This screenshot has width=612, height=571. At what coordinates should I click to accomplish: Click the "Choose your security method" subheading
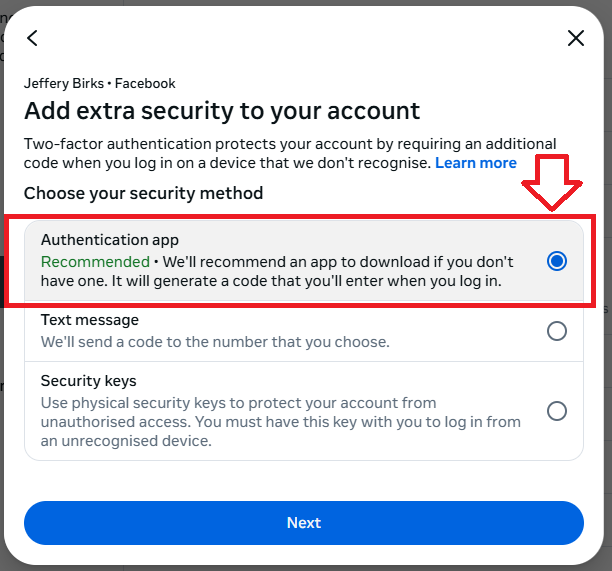click(x=143, y=193)
